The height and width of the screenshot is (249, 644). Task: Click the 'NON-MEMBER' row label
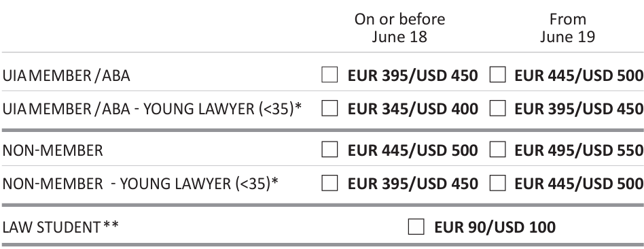pyautogui.click(x=52, y=150)
